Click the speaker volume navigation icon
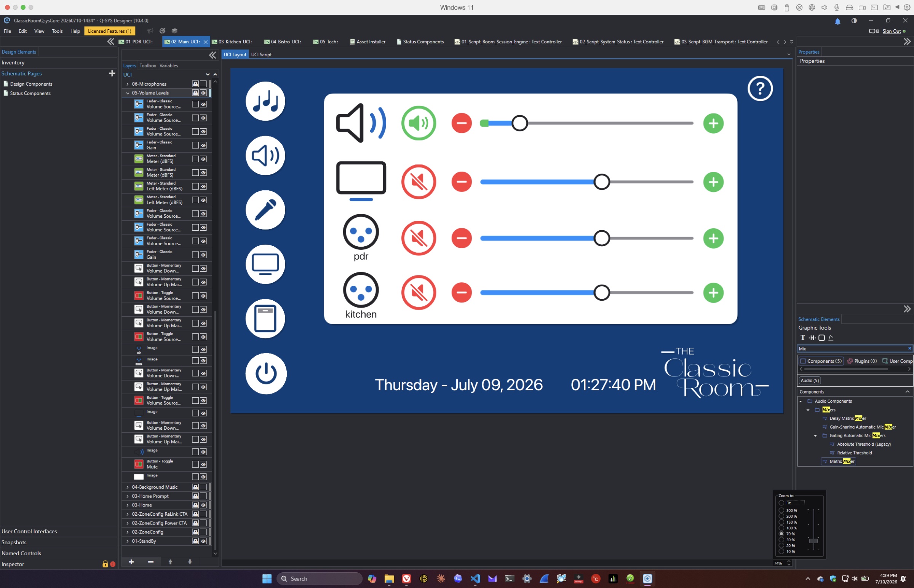Viewport: 914px width, 588px height. click(x=265, y=155)
